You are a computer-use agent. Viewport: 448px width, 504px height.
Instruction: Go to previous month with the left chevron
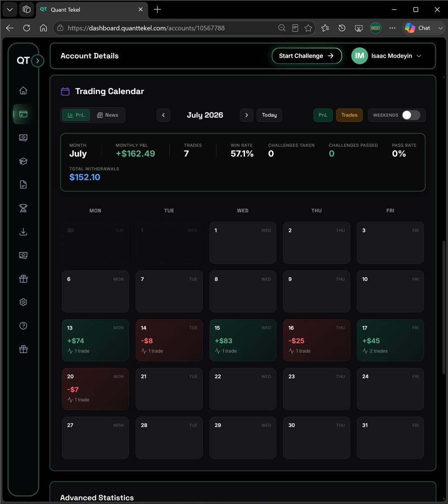click(x=163, y=115)
